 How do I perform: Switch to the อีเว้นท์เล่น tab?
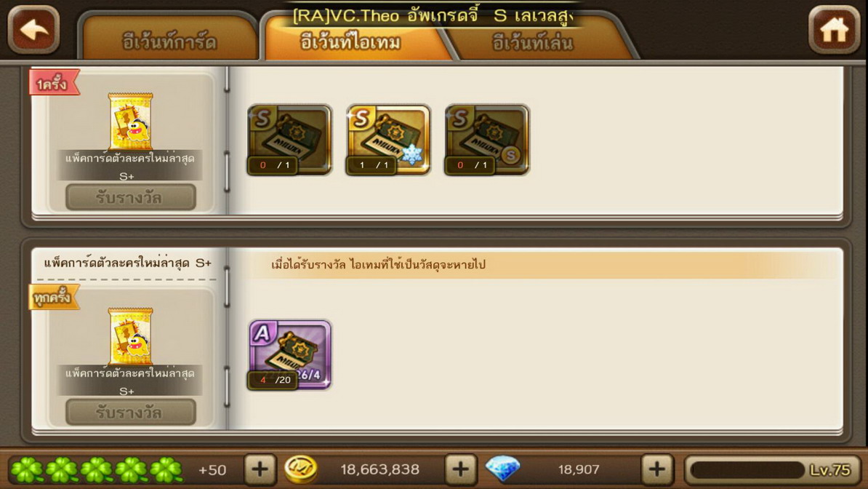tap(533, 42)
